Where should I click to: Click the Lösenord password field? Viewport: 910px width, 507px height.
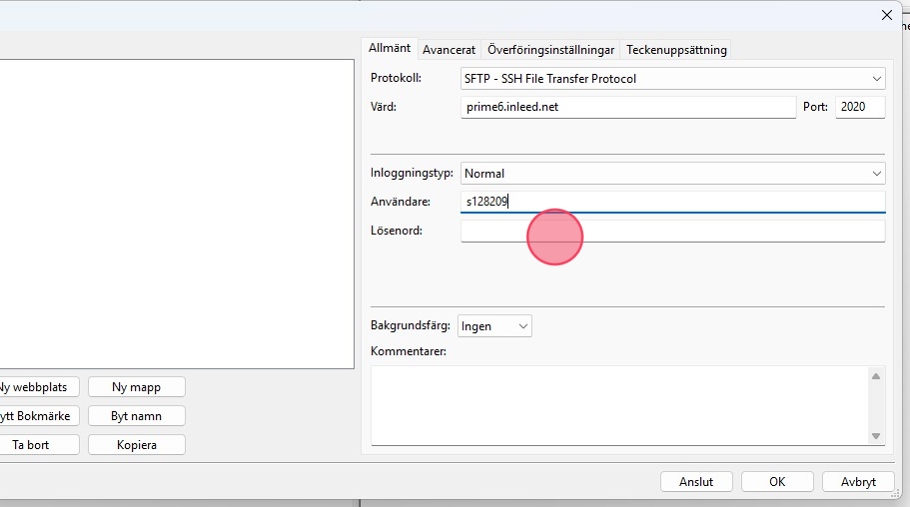(672, 231)
